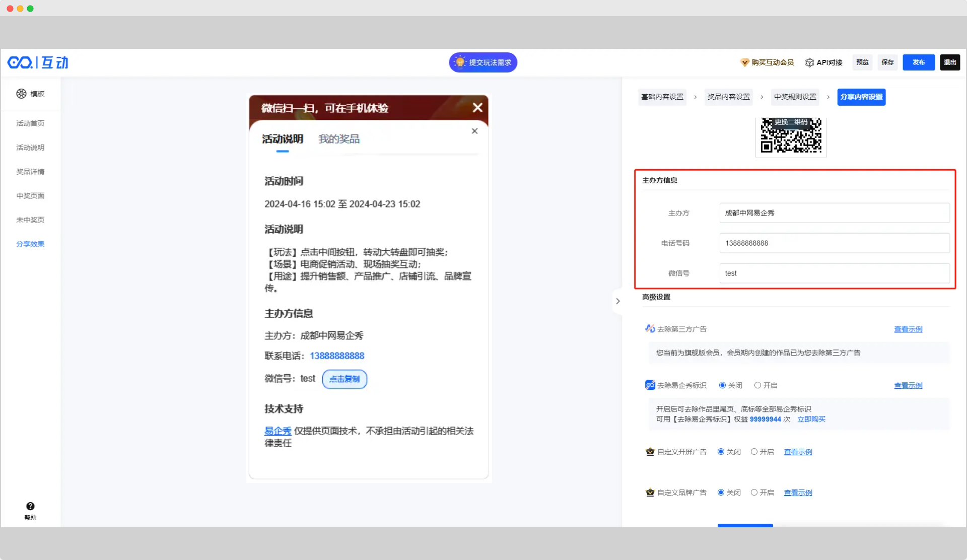Switch to 我的奖品 tab
This screenshot has width=967, height=560.
pyautogui.click(x=339, y=139)
